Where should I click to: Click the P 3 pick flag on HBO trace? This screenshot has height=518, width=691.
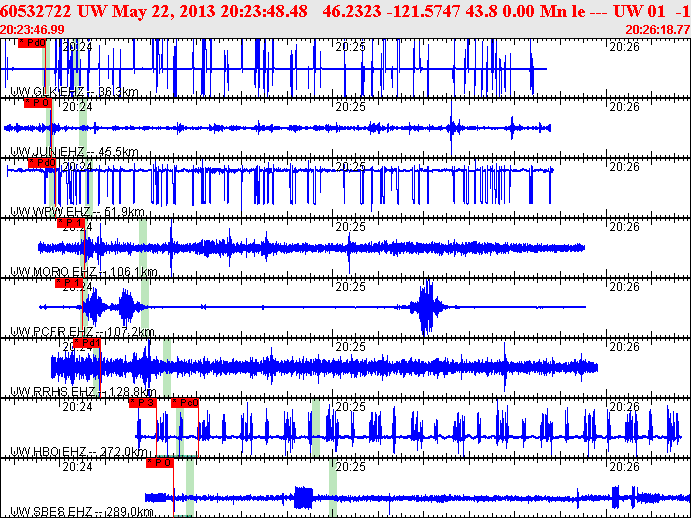[x=143, y=403]
